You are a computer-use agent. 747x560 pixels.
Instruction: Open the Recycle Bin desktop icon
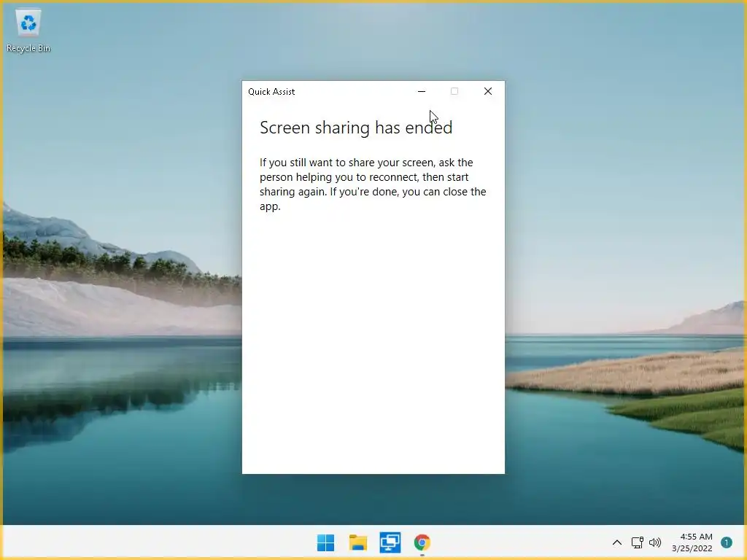click(x=28, y=32)
